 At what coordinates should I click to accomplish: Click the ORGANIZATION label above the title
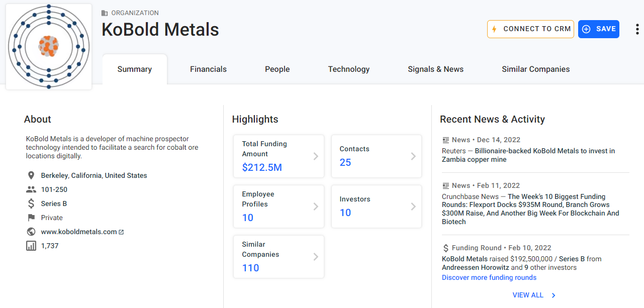coord(135,13)
